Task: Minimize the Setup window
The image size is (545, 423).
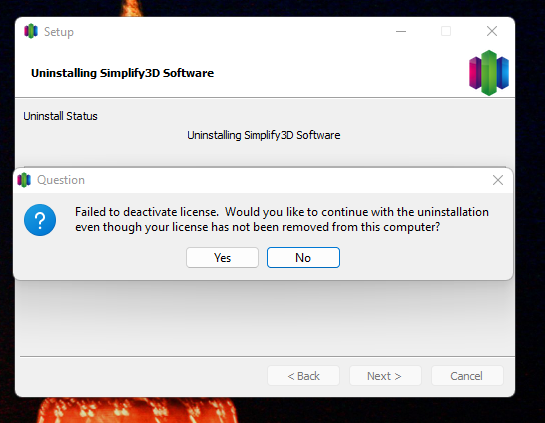Action: [x=401, y=31]
